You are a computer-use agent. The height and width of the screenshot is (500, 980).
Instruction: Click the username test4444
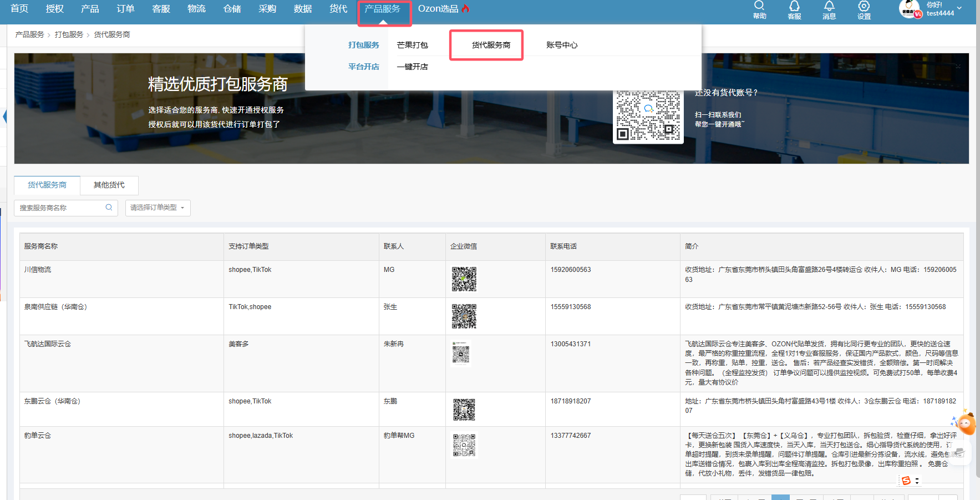940,13
